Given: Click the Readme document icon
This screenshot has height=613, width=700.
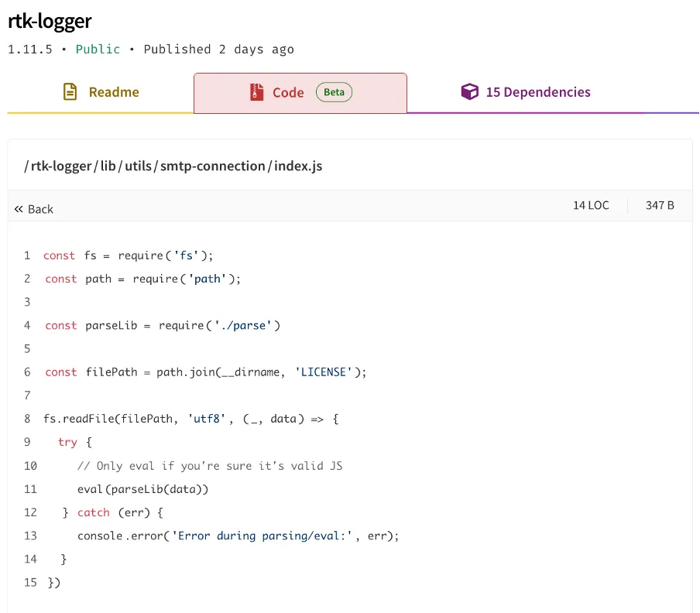Looking at the screenshot, I should click(x=70, y=92).
